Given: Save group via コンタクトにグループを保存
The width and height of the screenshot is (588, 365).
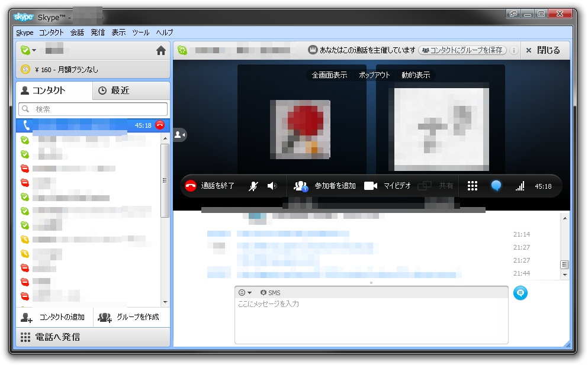Looking at the screenshot, I should pyautogui.click(x=462, y=50).
